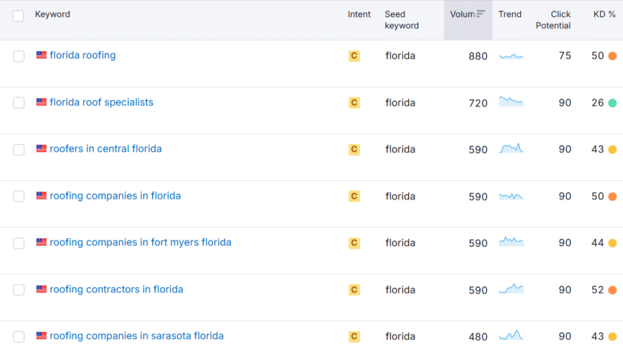Click orange KD dot for roofing contractors in florida
Image resolution: width=623 pixels, height=364 pixels.
point(613,290)
